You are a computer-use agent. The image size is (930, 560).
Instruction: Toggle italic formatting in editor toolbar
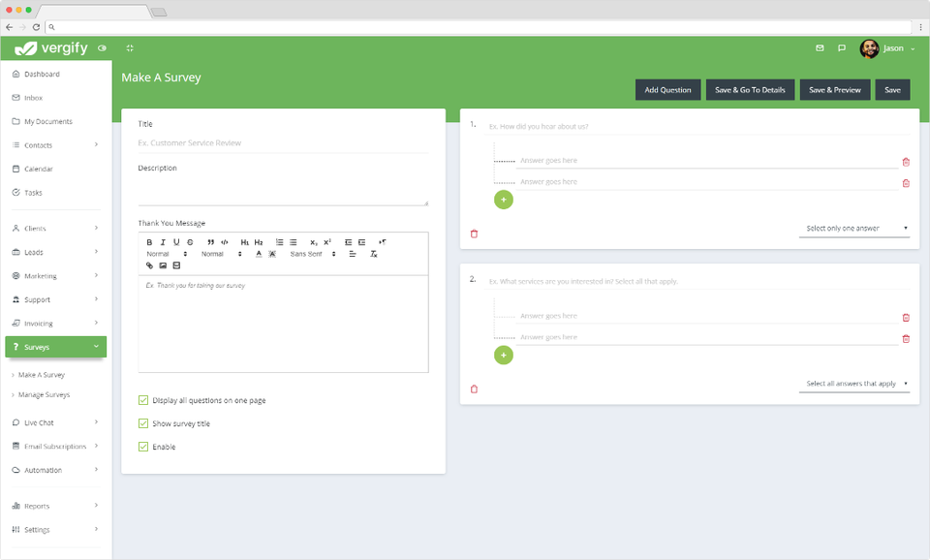tap(163, 242)
